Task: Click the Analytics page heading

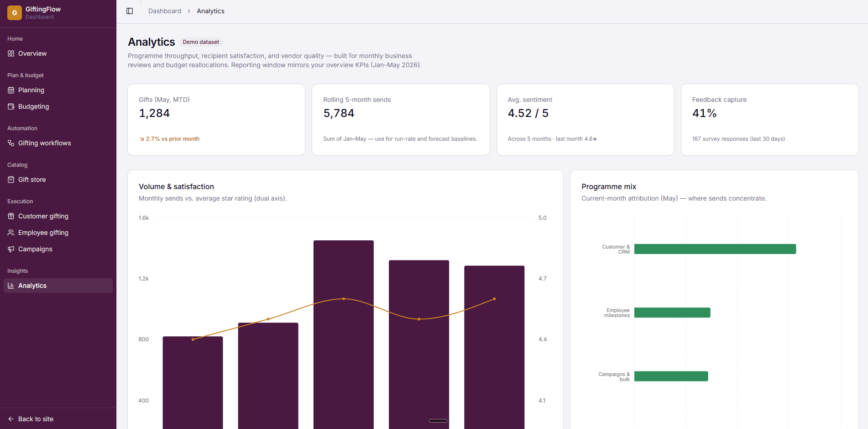Action: click(x=152, y=42)
